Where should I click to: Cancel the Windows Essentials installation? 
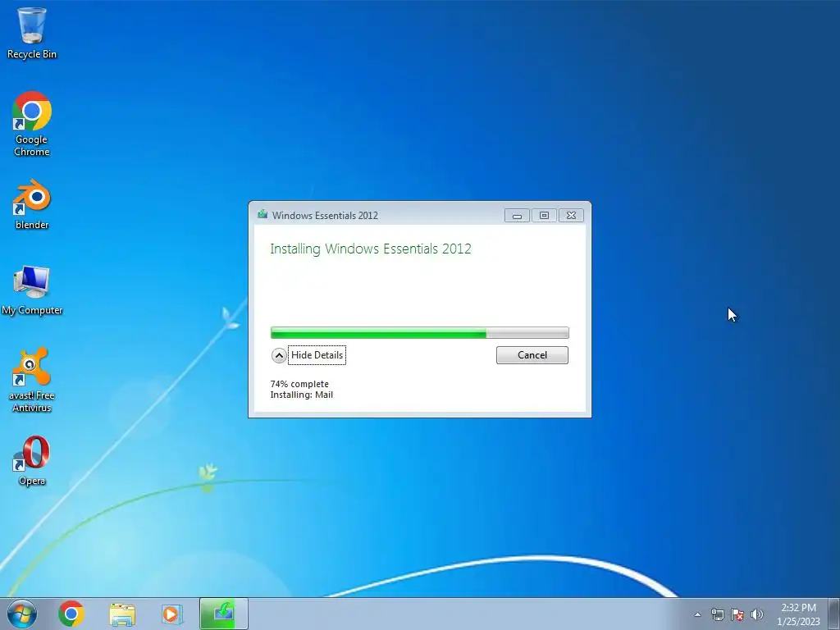tap(532, 355)
